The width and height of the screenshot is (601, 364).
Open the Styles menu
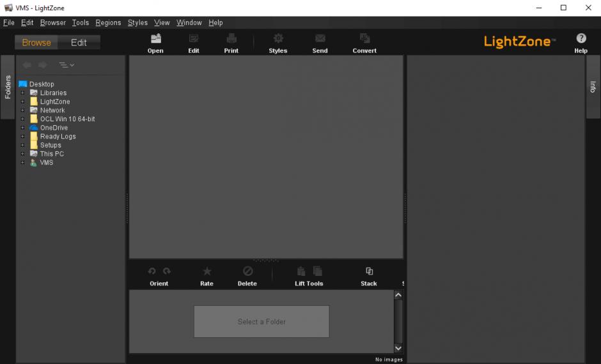pos(137,22)
